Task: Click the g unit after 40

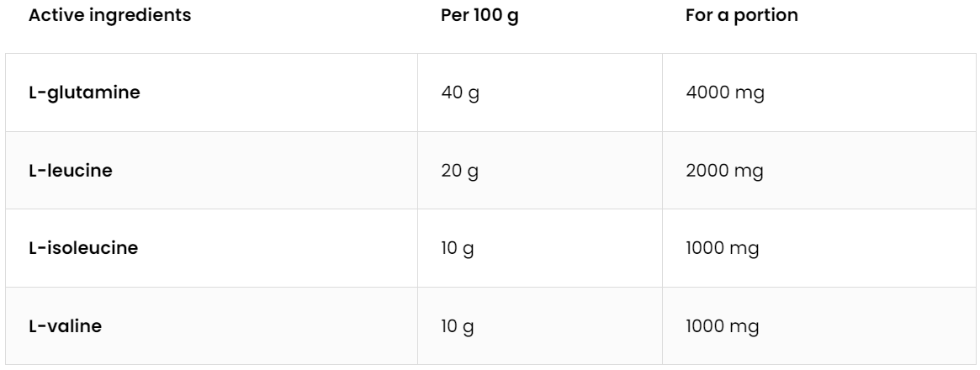Action: pos(473,93)
